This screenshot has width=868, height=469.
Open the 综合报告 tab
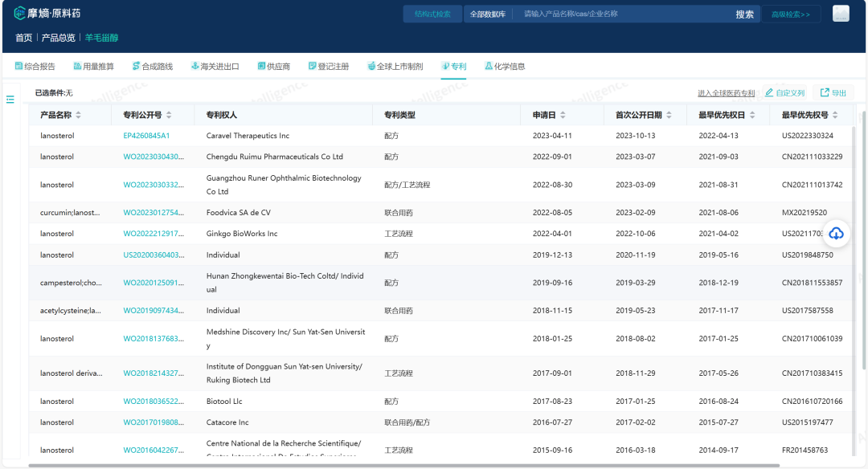(x=35, y=67)
